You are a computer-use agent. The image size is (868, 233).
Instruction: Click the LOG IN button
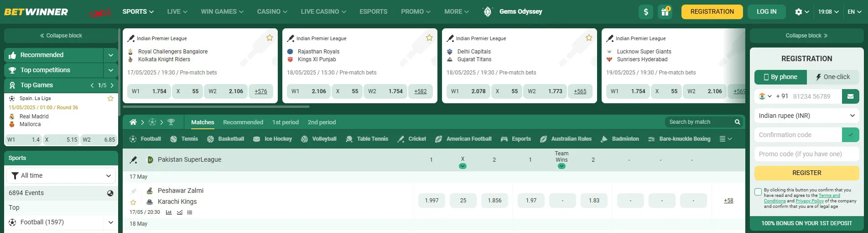pyautogui.click(x=766, y=12)
